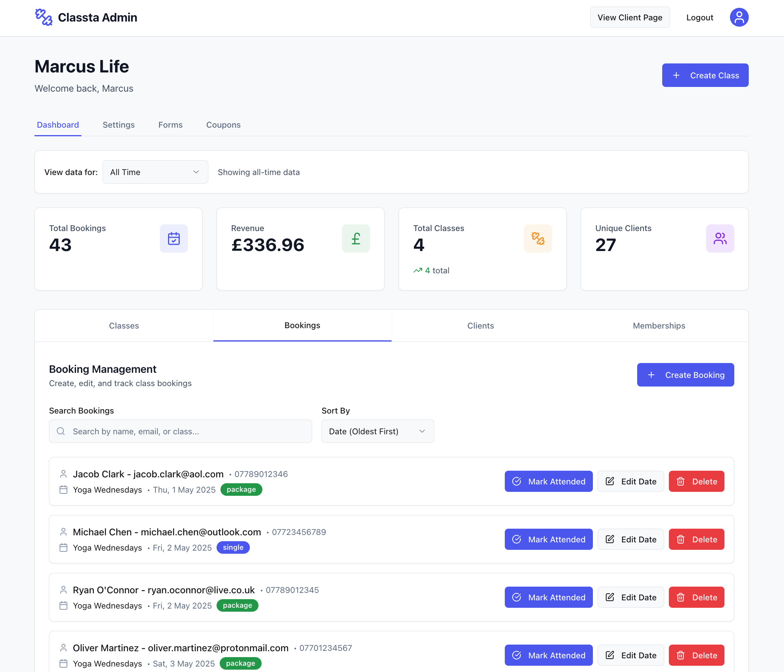Screen dimensions: 784x672
Task: Switch to the Memberships tab
Action: 658,325
